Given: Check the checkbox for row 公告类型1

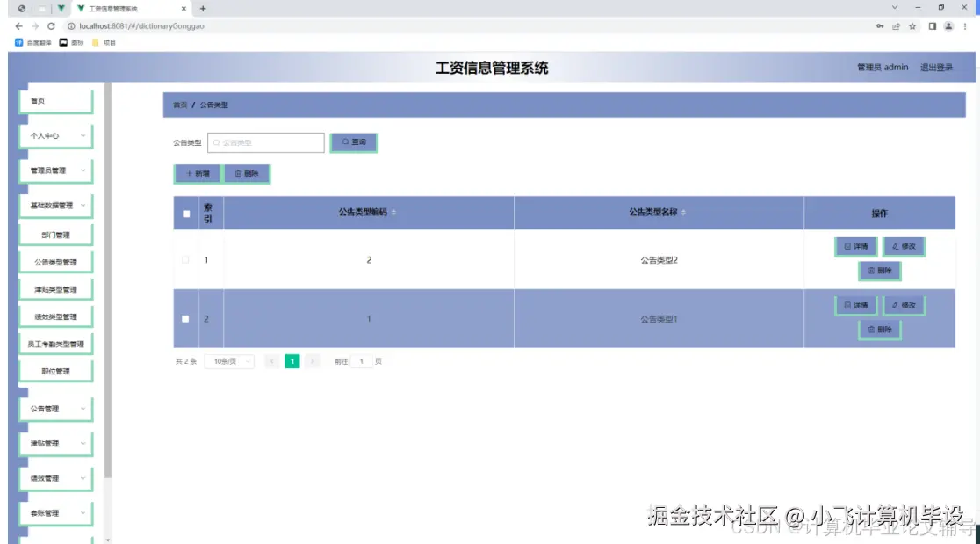Looking at the screenshot, I should (x=185, y=319).
